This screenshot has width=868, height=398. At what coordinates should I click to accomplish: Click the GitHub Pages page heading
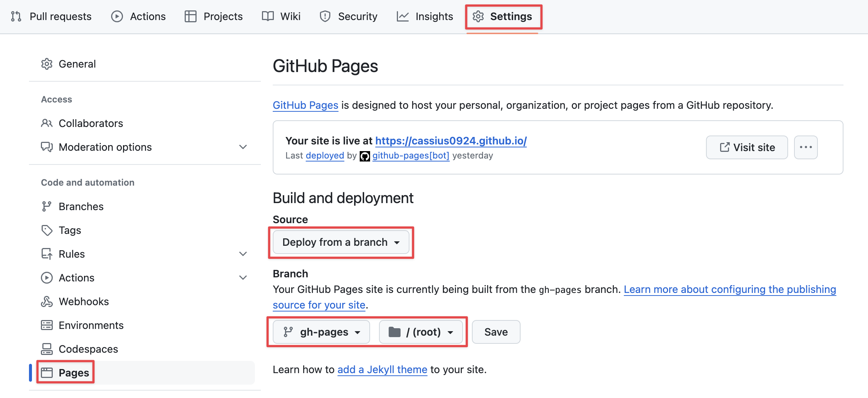(x=325, y=66)
